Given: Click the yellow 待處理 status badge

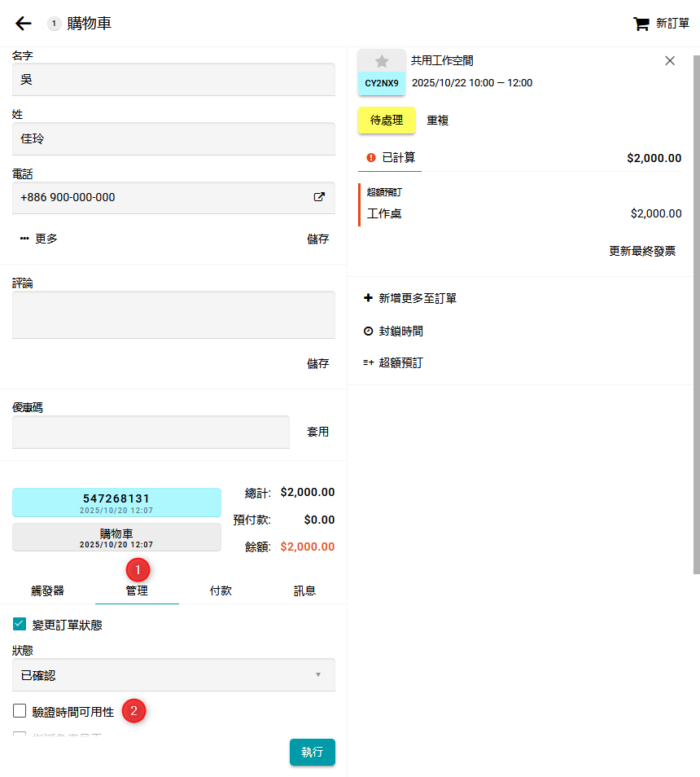Looking at the screenshot, I should click(387, 120).
